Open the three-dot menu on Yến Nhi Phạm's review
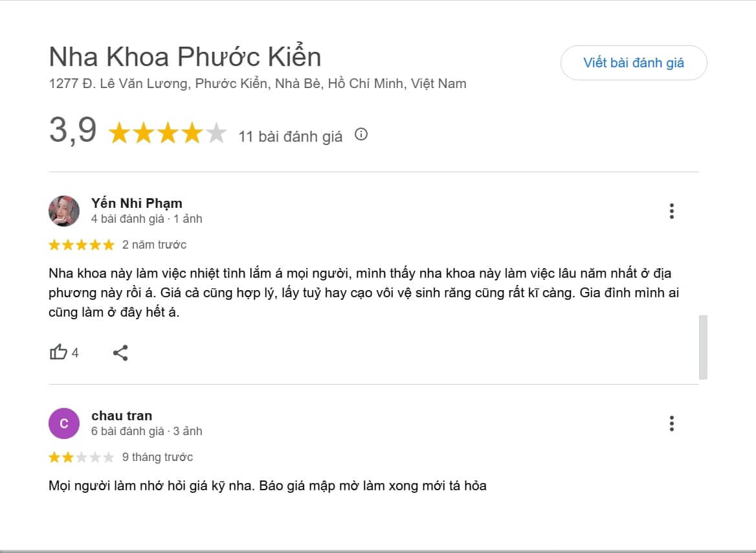Viewport: 756px width, 553px height. pyautogui.click(x=672, y=211)
